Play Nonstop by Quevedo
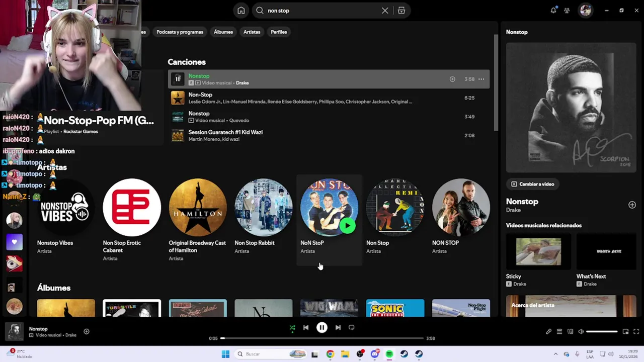644x362 pixels. pos(178,117)
